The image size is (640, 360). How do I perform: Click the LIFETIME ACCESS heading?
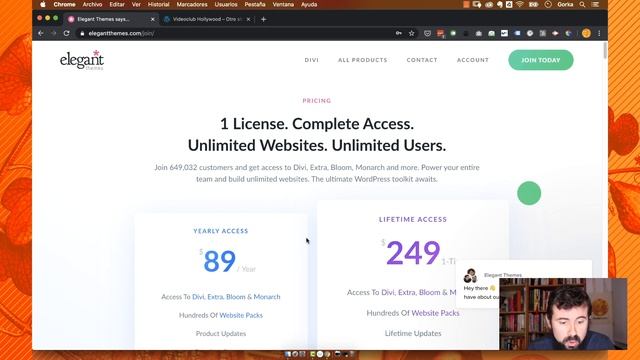413,220
